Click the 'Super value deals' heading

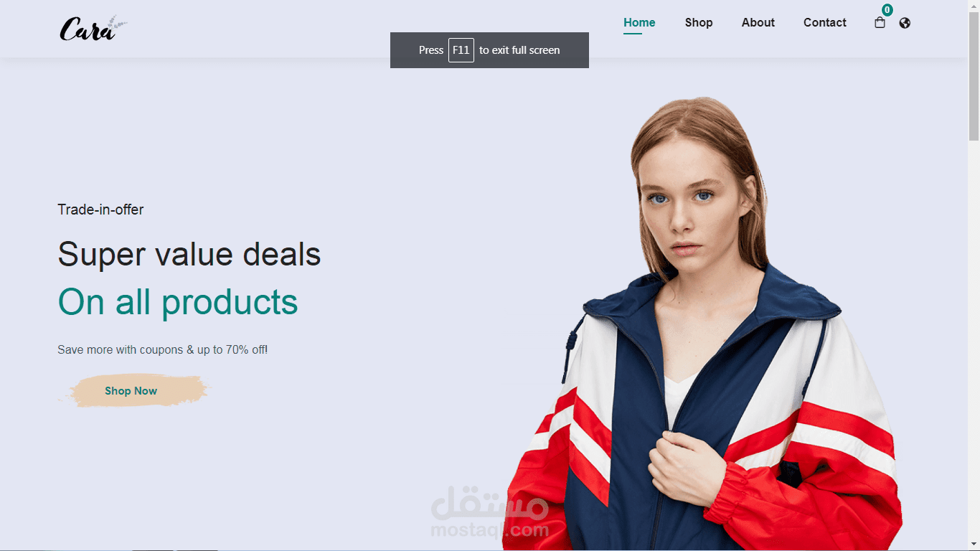coord(189,254)
